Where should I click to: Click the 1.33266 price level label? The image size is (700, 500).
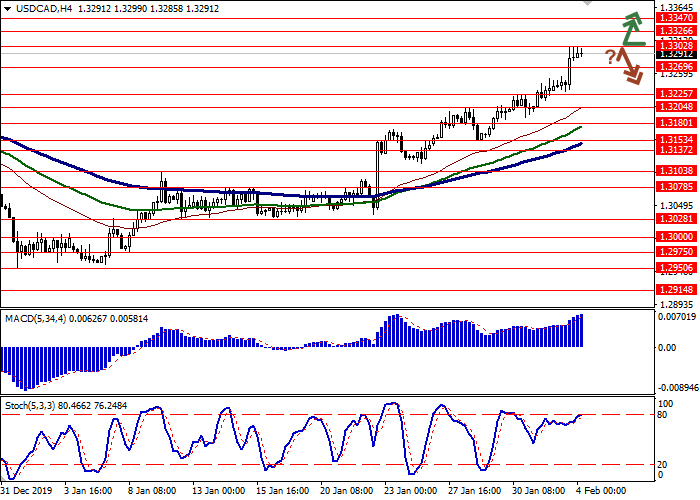pyautogui.click(x=677, y=32)
